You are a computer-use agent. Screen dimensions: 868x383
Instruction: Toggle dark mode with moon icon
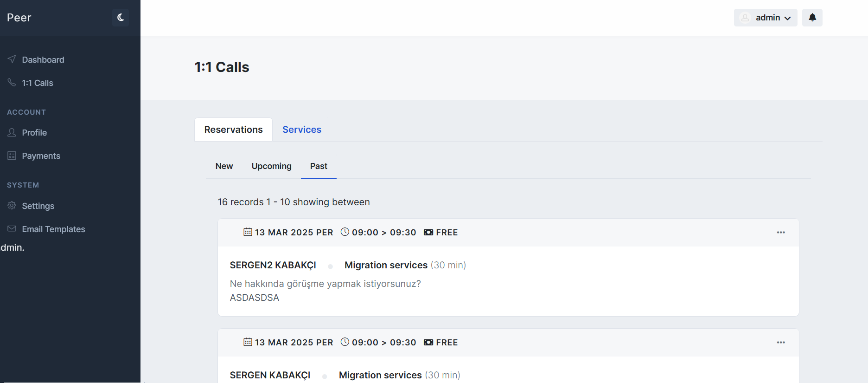[x=121, y=18]
